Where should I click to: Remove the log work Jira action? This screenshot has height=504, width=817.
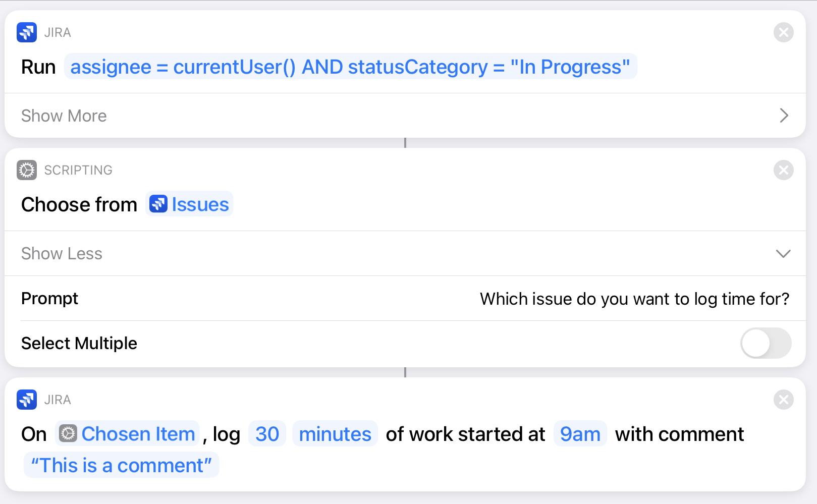click(x=783, y=400)
